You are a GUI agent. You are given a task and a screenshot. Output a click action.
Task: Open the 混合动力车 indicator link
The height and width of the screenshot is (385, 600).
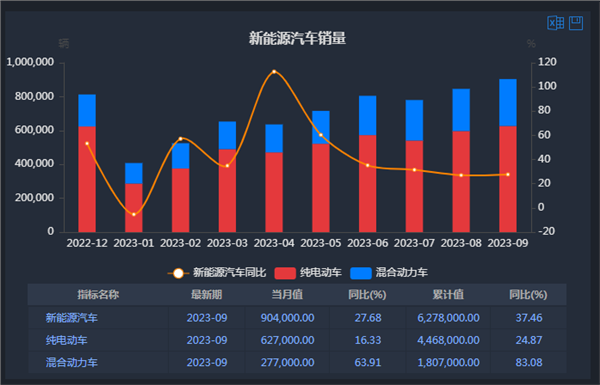72,362
